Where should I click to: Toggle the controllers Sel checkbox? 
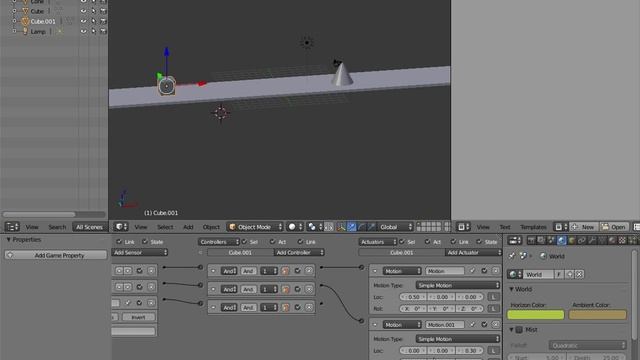tap(244, 242)
